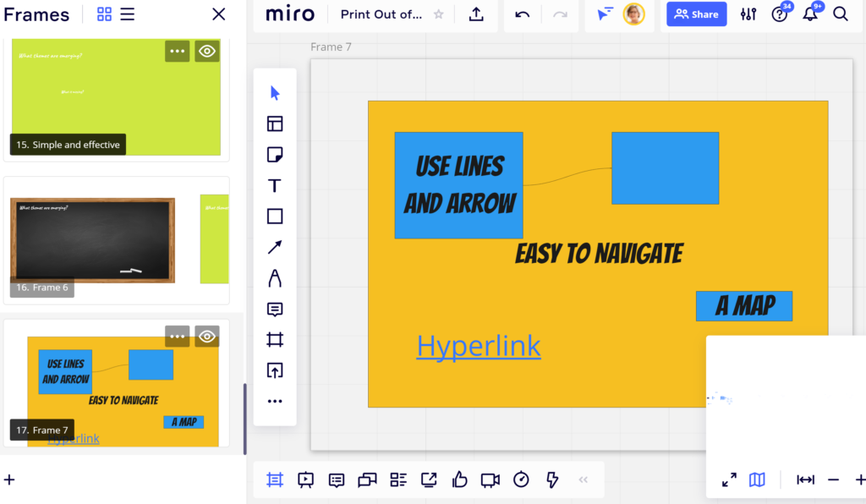Toggle collaborators' cursors icon
Viewport: 866px width, 504px height.
[x=605, y=14]
